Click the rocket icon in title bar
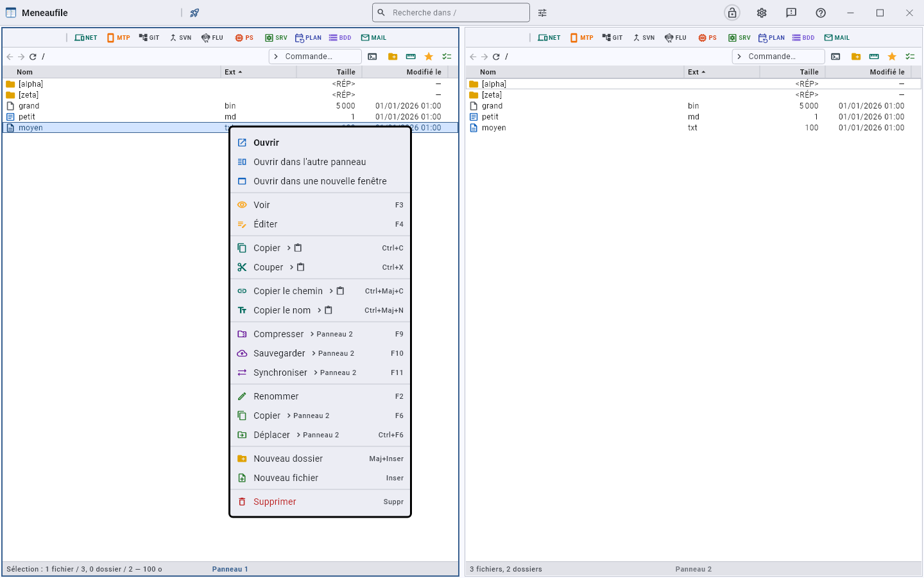This screenshot has height=578, width=924. pyautogui.click(x=194, y=13)
